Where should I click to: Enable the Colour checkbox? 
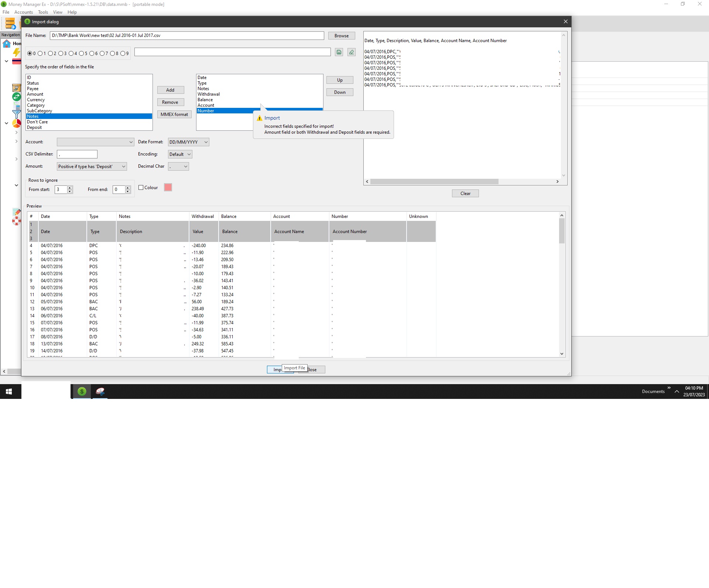coord(141,187)
